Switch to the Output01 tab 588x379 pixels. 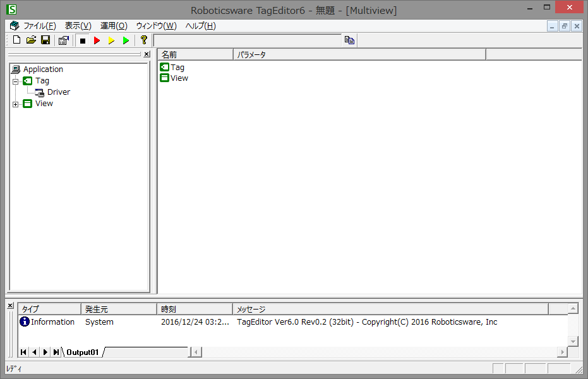tap(83, 352)
